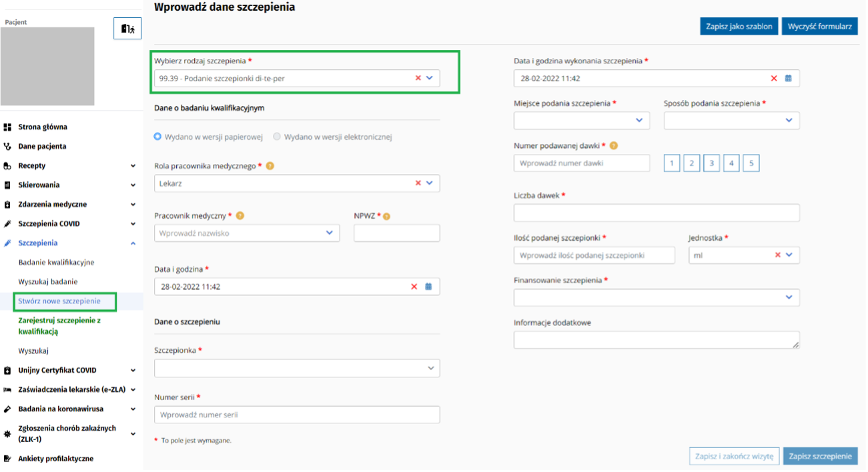The image size is (868, 472).
Task: Click the Numer serii input field
Action: click(297, 414)
